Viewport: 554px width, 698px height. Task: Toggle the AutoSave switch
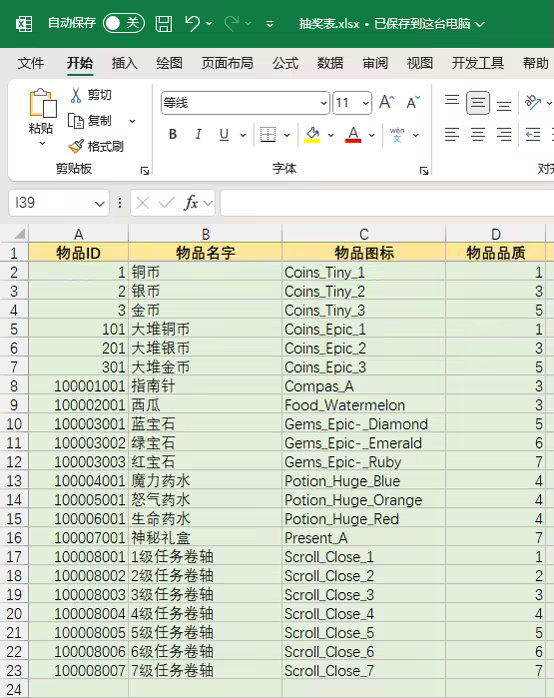click(x=123, y=23)
